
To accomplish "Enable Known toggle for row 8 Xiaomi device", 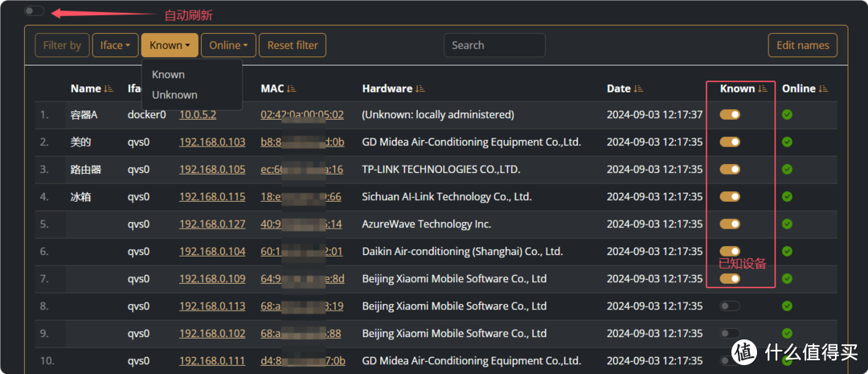I will pyautogui.click(x=730, y=306).
